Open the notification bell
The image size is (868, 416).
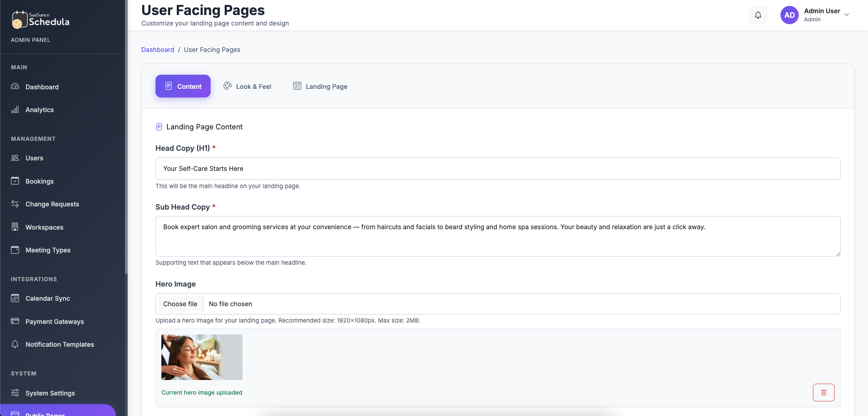click(758, 15)
